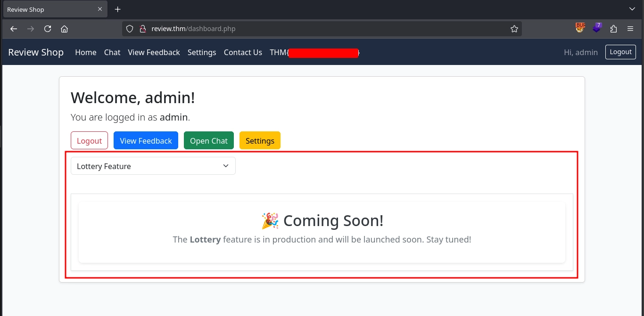Open the Burp Suite extension icon
Viewport: 644px width, 316px height.
click(x=579, y=28)
